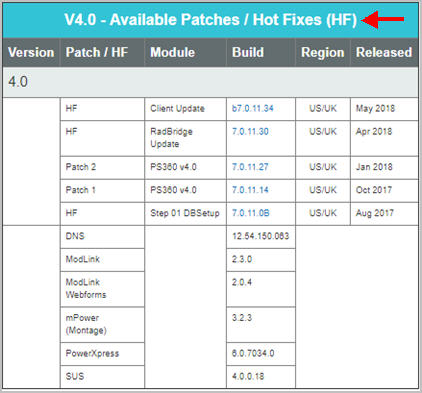Screen dimensions: 422x393
Task: Click the Apr 2018 release date
Action: click(x=374, y=132)
